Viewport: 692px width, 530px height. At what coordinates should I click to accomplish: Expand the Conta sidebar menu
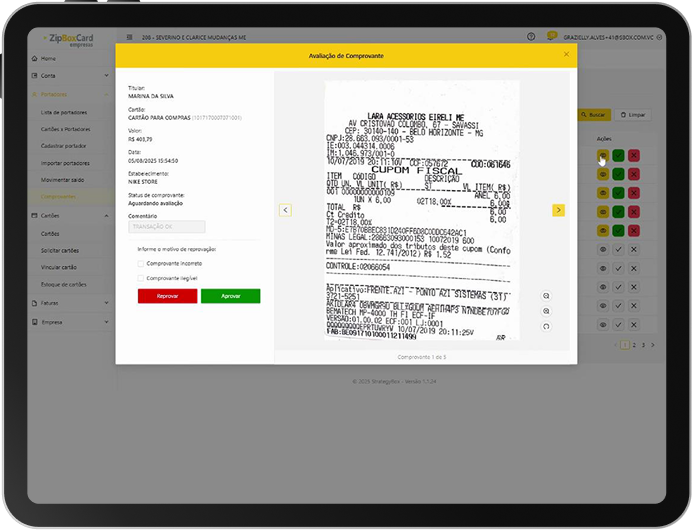[106, 76]
